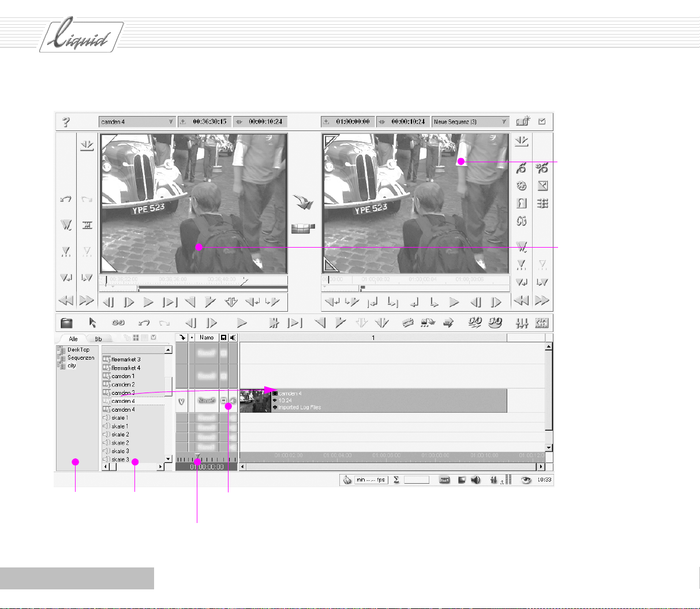Screen dimensions: 700x609
Task: Select the arrow pointer tool in timeline toolbar
Action: [x=93, y=323]
